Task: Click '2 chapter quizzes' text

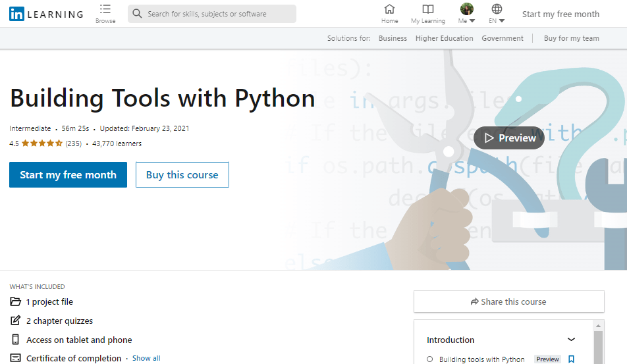Action: point(59,321)
